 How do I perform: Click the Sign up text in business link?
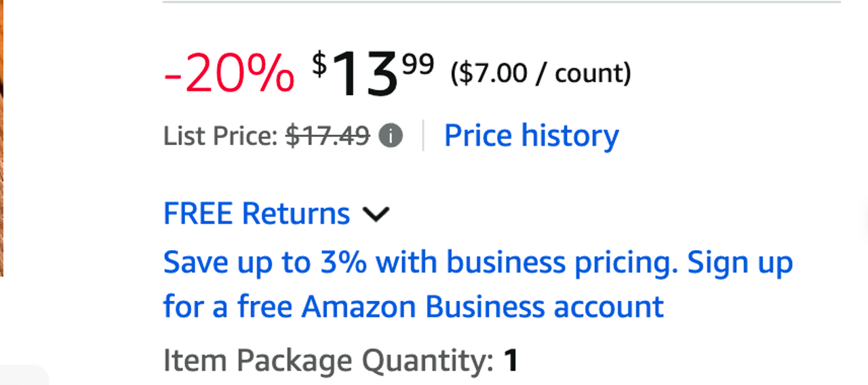pyautogui.click(x=741, y=262)
